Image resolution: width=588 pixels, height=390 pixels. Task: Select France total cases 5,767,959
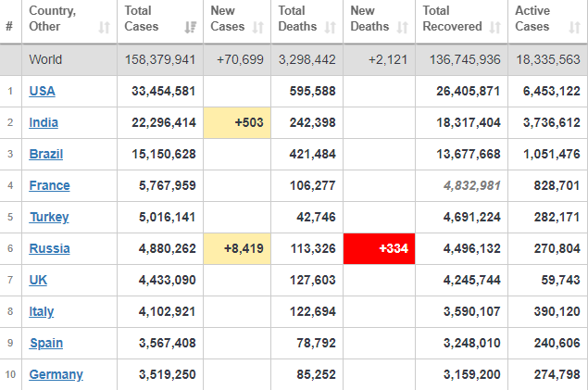click(x=168, y=185)
